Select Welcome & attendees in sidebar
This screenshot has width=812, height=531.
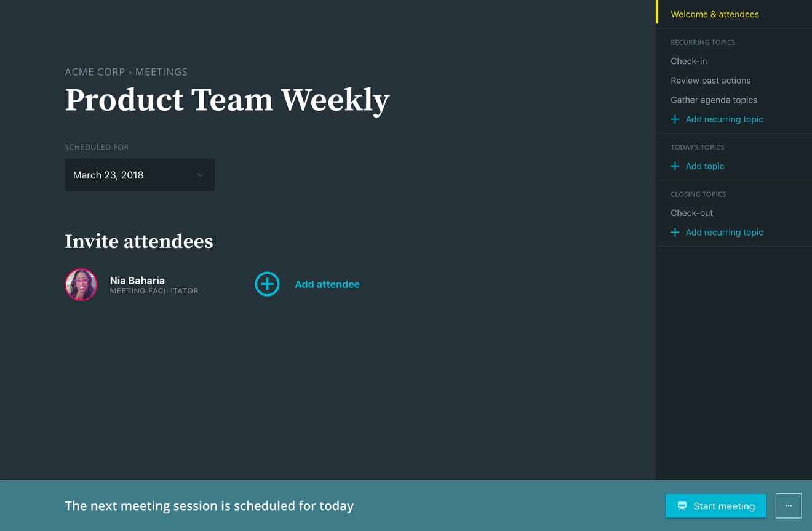click(x=715, y=14)
